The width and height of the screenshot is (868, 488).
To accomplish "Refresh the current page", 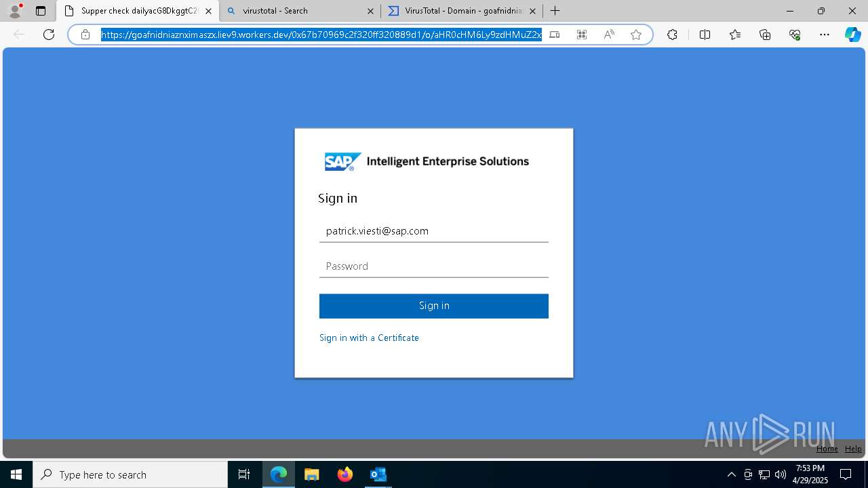I will click(49, 35).
